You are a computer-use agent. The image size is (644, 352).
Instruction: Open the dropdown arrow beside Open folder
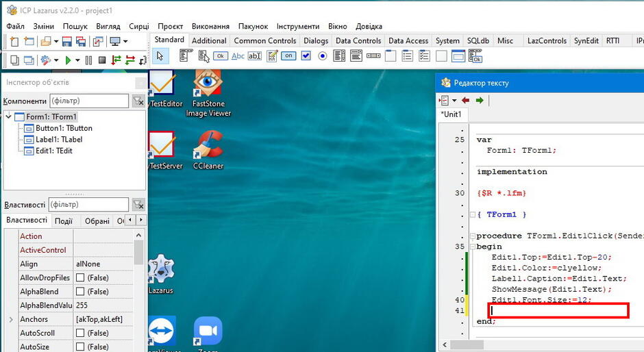pos(56,42)
